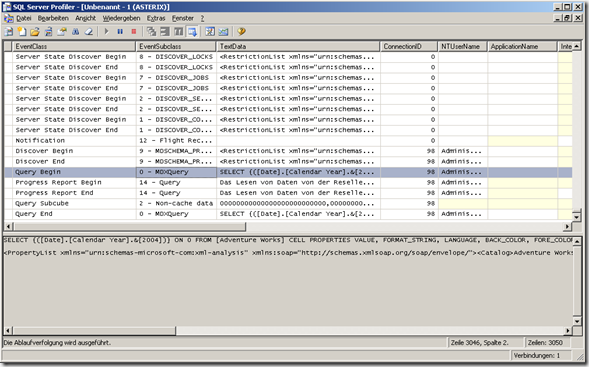Image resolution: width=589 pixels, height=367 pixels.
Task: Open trace Properties from the toolbar
Action: [x=62, y=32]
